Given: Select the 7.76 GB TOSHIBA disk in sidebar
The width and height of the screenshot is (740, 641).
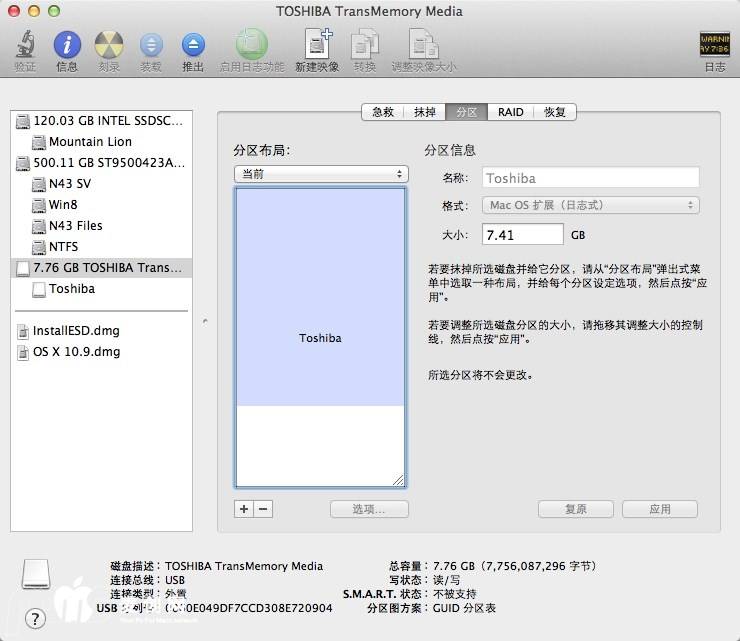Looking at the screenshot, I should 107,268.
